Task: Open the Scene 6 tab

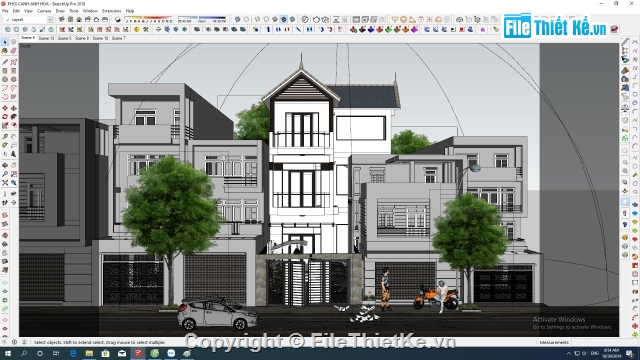Action: [28, 38]
